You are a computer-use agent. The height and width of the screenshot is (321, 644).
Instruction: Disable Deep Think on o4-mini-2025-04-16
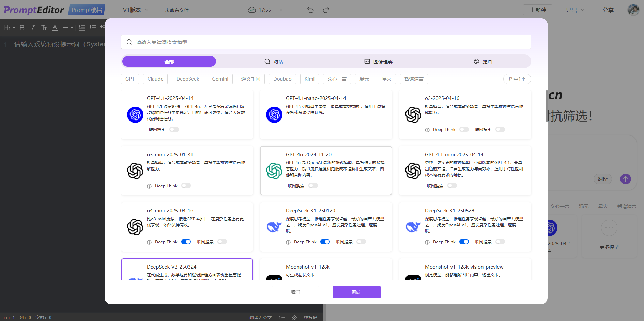coord(186,242)
